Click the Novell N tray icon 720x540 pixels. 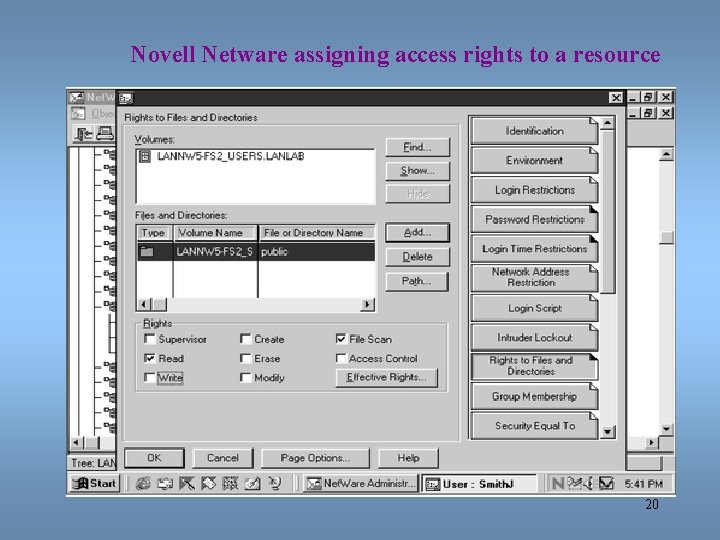[557, 484]
